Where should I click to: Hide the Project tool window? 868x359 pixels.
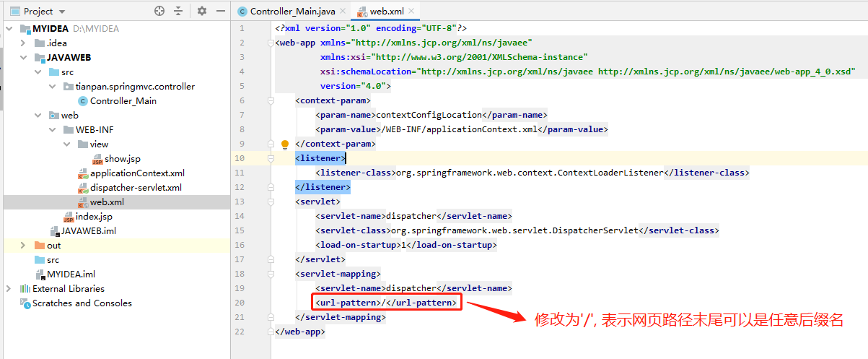[x=221, y=11]
